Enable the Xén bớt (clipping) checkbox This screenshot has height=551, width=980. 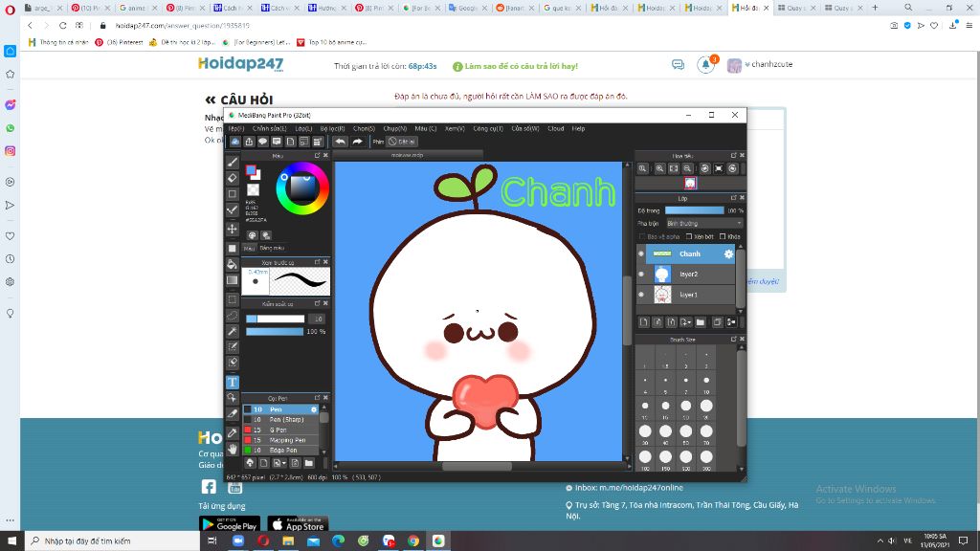point(689,236)
